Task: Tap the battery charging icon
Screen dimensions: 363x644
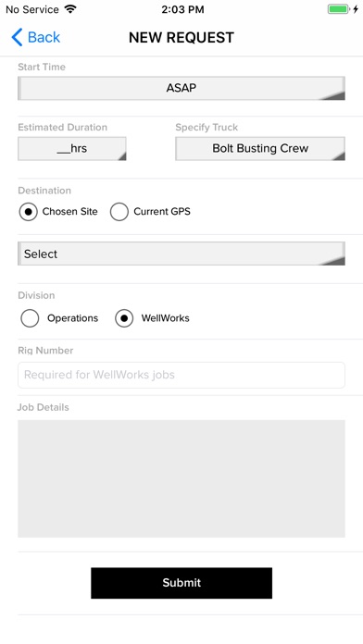Action: tap(344, 9)
